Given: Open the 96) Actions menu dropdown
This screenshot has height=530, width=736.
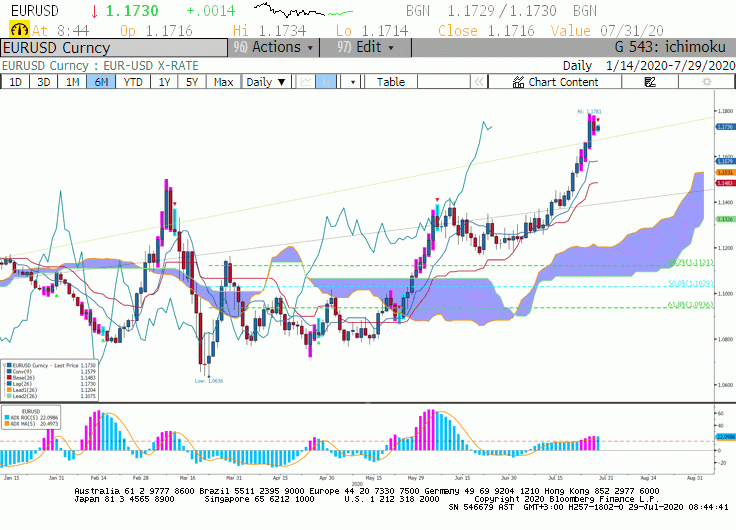Looking at the screenshot, I should pyautogui.click(x=274, y=47).
